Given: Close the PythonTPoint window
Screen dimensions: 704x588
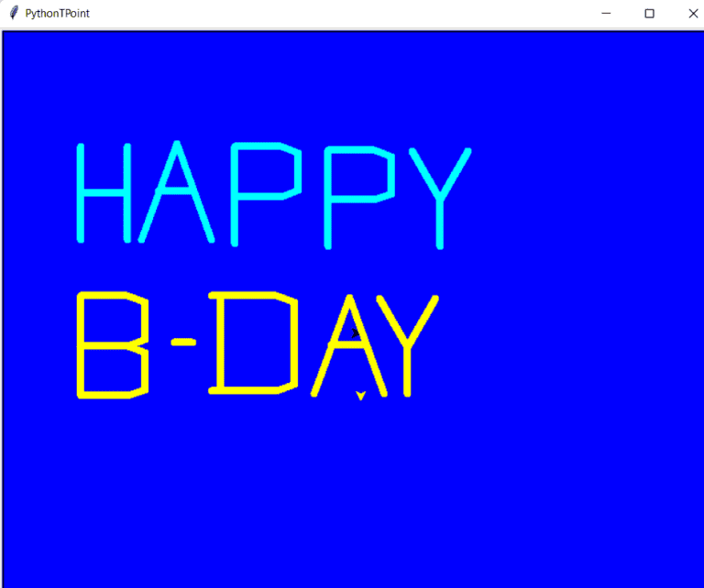Looking at the screenshot, I should pyautogui.click(x=692, y=14).
